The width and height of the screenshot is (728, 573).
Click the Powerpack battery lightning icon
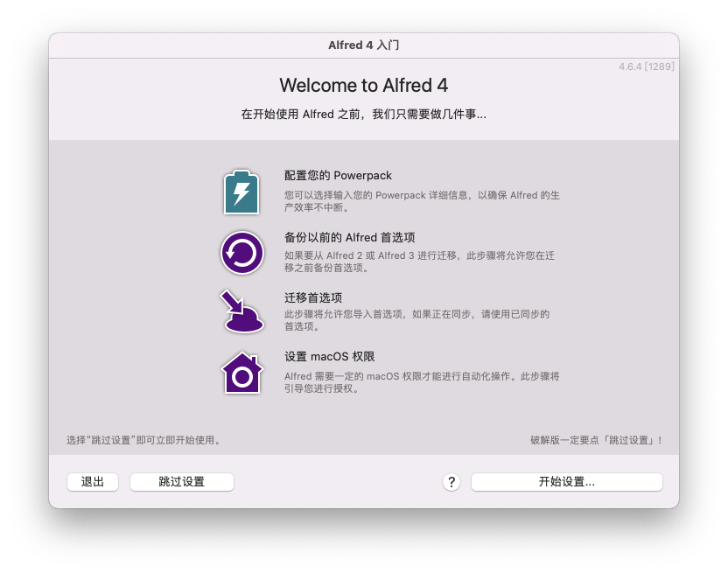241,192
